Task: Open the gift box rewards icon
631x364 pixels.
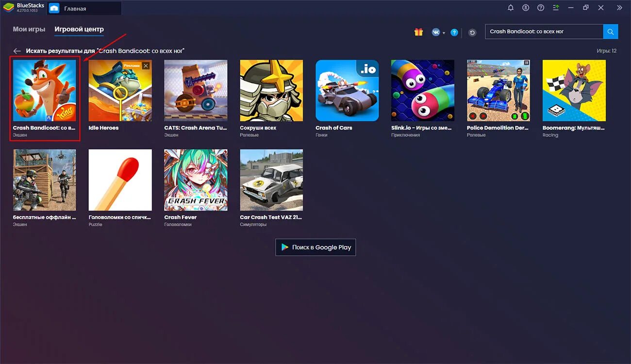Action: click(418, 32)
